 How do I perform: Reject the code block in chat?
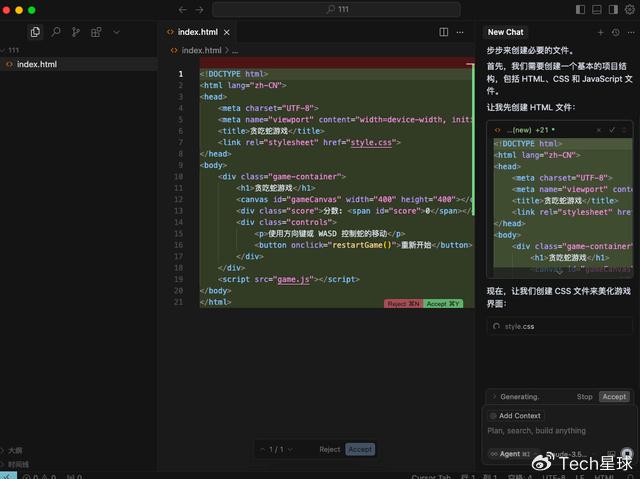click(x=598, y=130)
